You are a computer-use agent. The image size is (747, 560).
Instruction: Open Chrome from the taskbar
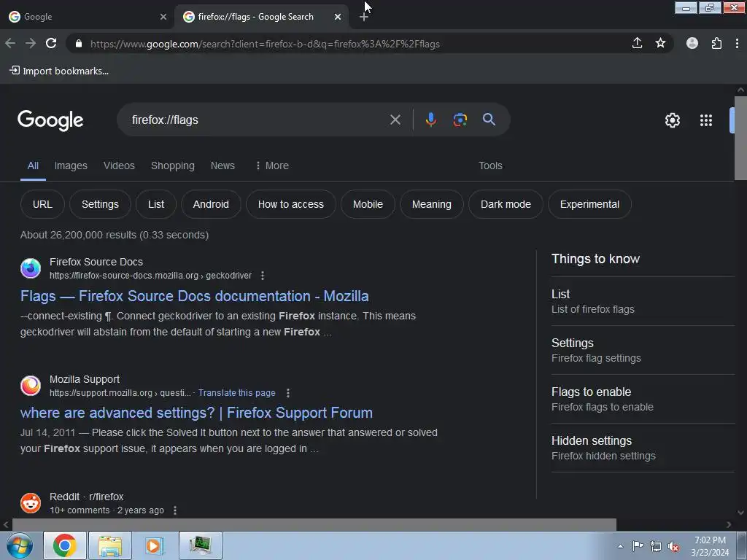tap(65, 545)
